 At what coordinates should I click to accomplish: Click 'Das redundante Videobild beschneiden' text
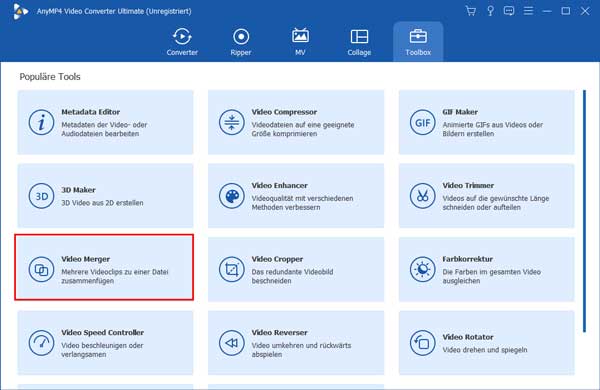click(292, 276)
